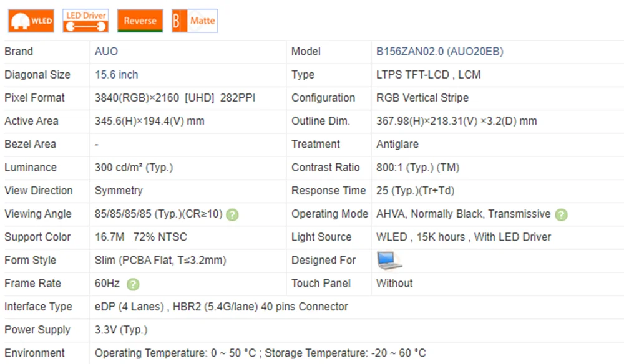The width and height of the screenshot is (624, 364).
Task: Click the Matte surface badge
Action: coord(195,21)
